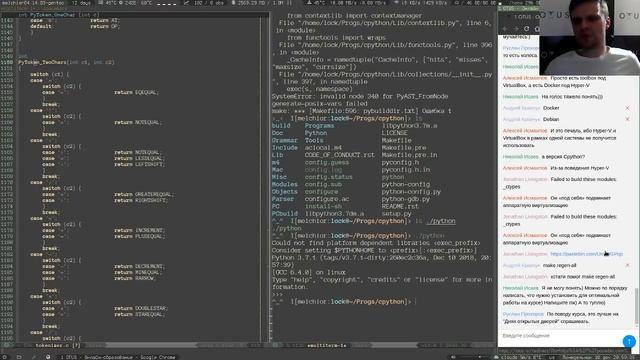Remove the 'make regen-all' message via red X
The height and width of the screenshot is (360, 640).
click(x=627, y=265)
